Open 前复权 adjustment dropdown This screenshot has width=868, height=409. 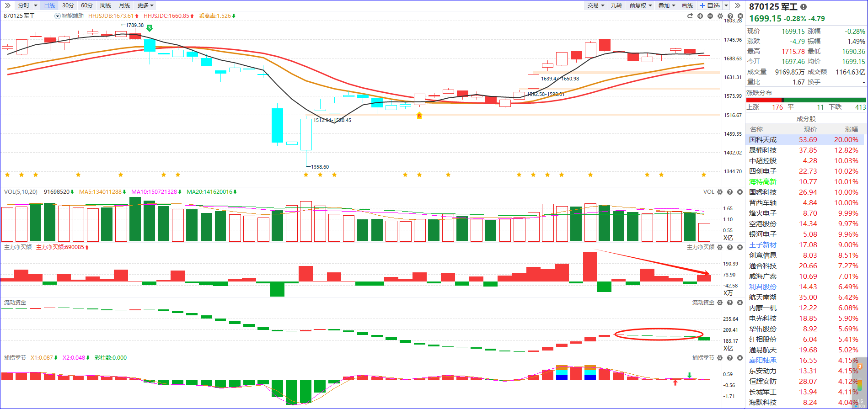[641, 5]
